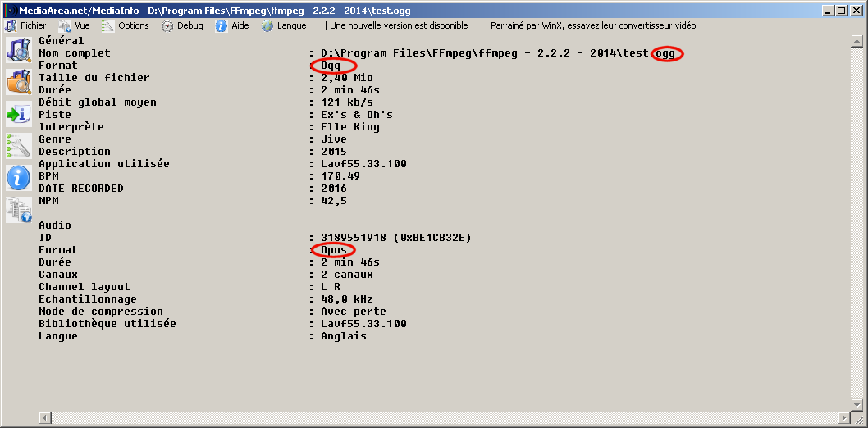Open the Options menu
868x428 pixels.
tap(126, 25)
